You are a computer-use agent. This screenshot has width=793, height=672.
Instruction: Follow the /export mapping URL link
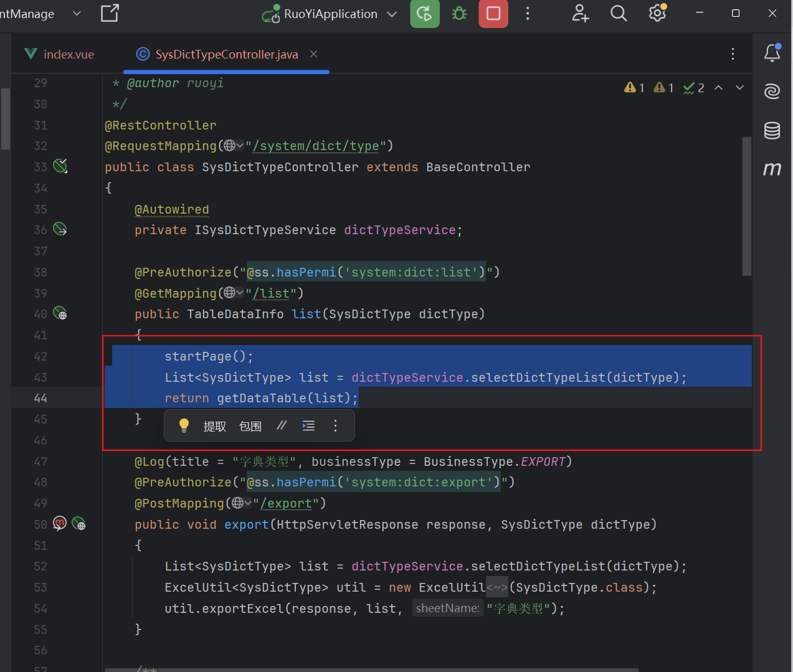(x=286, y=503)
